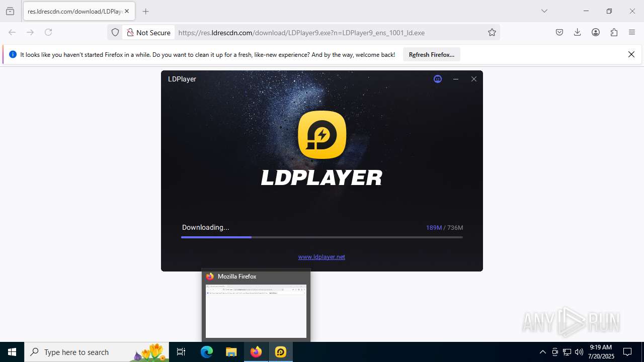Open the network status tray icon
Image resolution: width=644 pixels, height=362 pixels.
click(x=567, y=352)
